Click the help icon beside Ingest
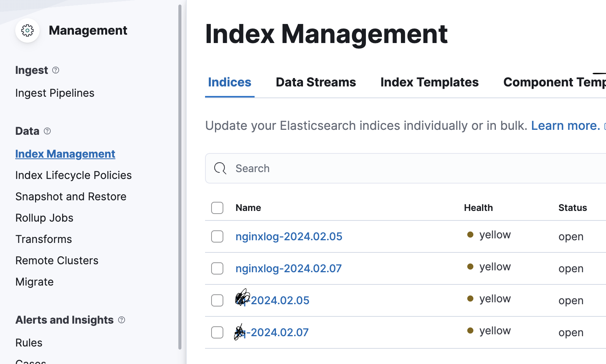Image resolution: width=606 pixels, height=364 pixels. [56, 70]
